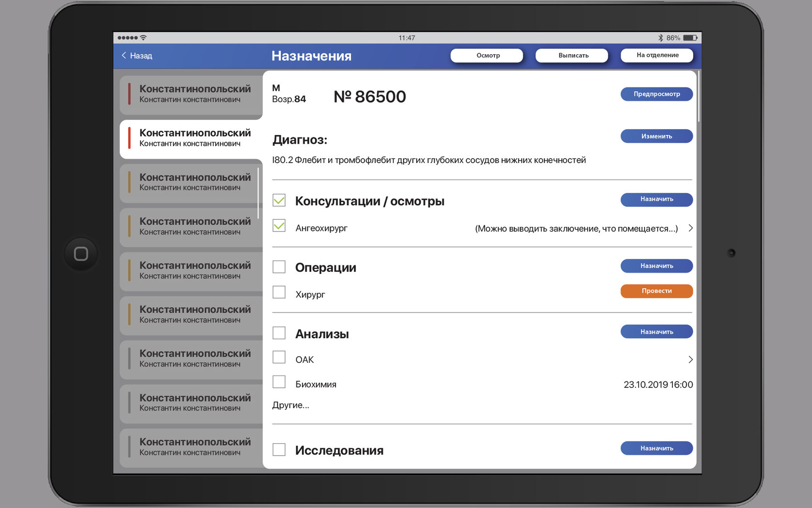Select the third patient card
Image resolution: width=812 pixels, height=508 pixels.
(191, 183)
